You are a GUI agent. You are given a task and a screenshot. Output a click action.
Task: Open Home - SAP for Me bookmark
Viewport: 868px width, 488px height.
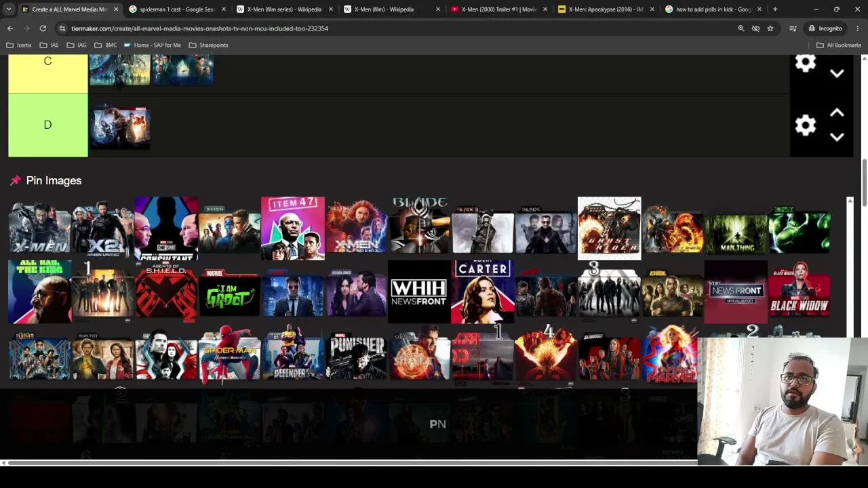pyautogui.click(x=153, y=45)
